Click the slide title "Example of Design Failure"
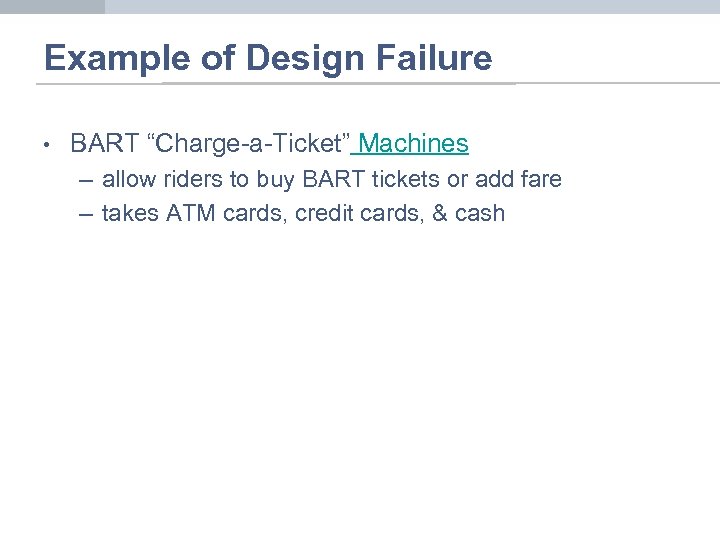 (268, 59)
